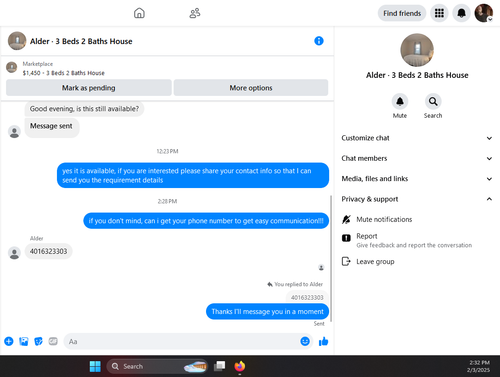
Task: Click the taskbar Search box
Action: pyautogui.click(x=157, y=366)
